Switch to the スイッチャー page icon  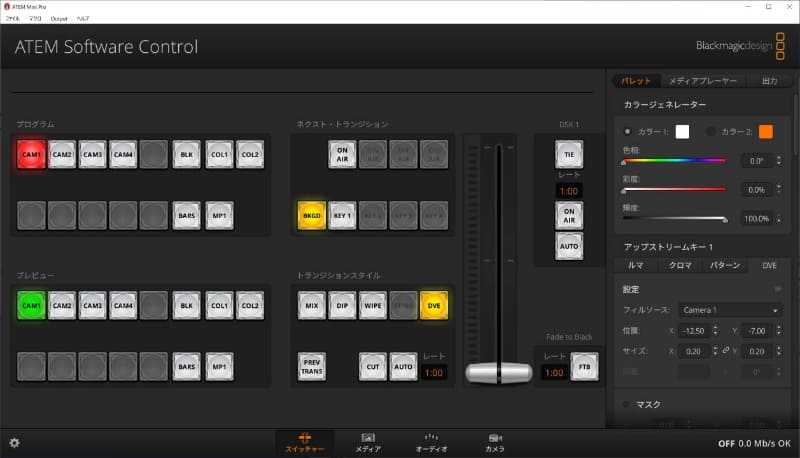pos(305,438)
